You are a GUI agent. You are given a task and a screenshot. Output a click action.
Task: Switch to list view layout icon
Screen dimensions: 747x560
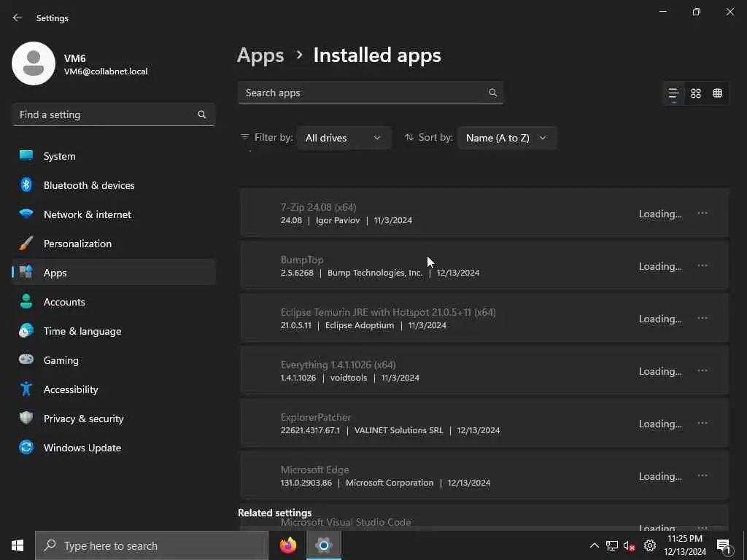(x=673, y=93)
